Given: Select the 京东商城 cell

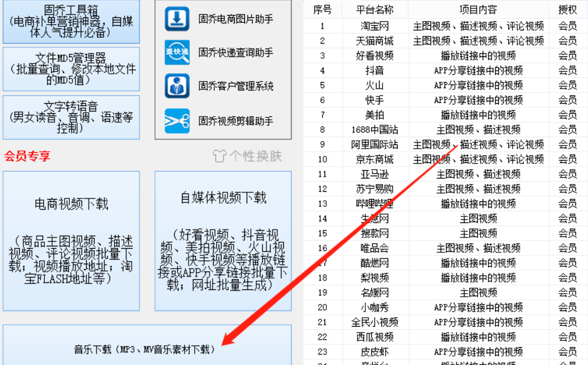Looking at the screenshot, I should click(375, 159).
